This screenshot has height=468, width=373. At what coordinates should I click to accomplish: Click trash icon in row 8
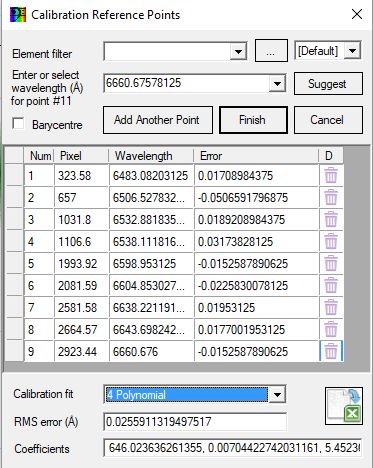[331, 330]
